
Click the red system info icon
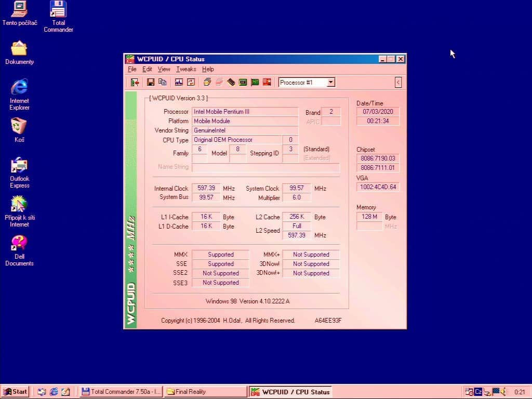coord(267,82)
